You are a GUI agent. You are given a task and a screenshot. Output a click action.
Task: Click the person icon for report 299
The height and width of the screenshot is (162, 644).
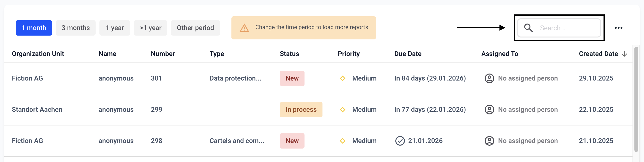pos(489,110)
